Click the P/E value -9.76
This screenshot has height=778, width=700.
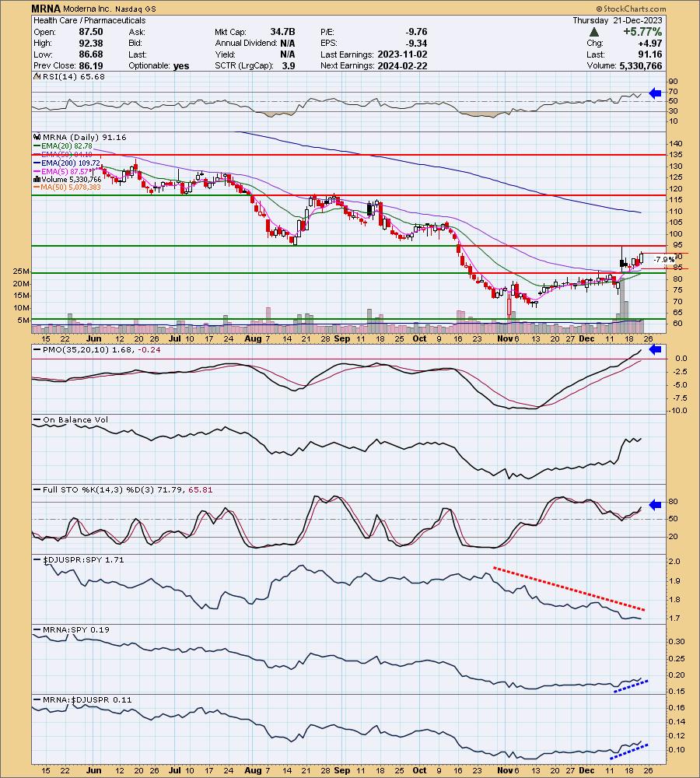416,32
